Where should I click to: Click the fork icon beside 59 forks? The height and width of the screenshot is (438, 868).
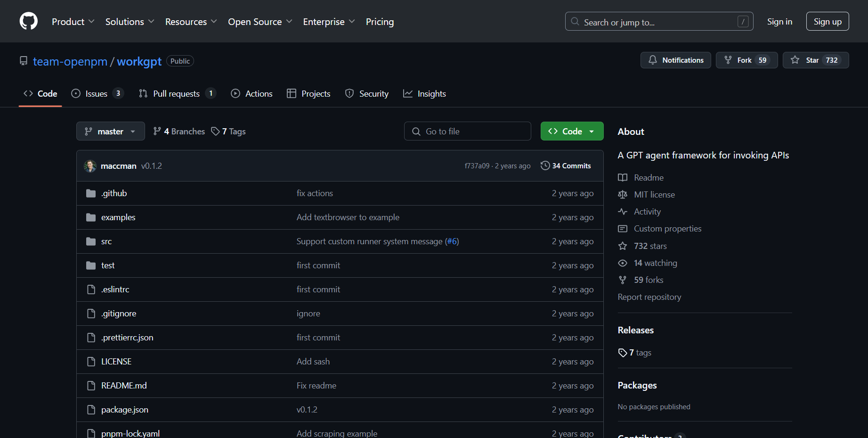point(623,280)
